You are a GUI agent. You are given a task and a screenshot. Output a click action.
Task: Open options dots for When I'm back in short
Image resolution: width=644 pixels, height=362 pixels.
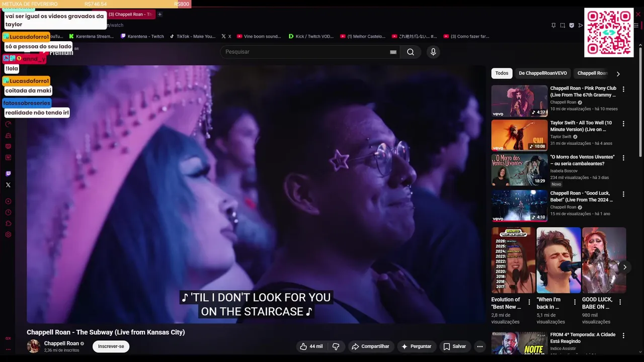click(x=575, y=302)
